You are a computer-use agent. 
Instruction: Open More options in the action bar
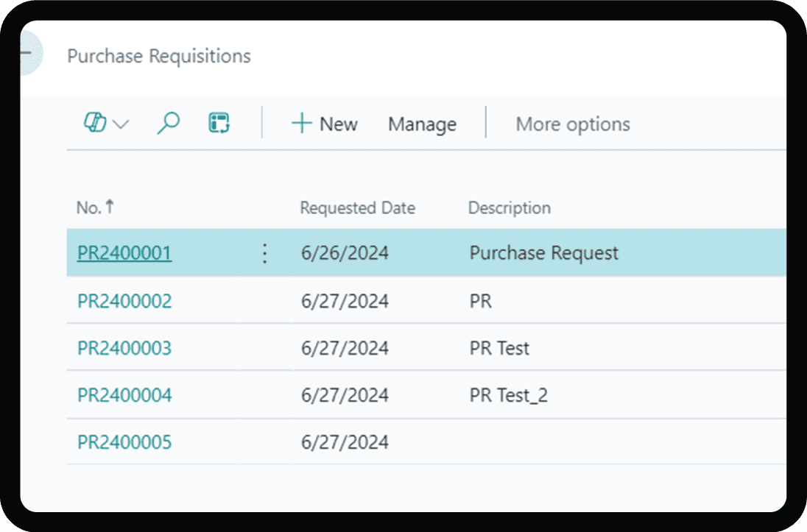[x=573, y=124]
